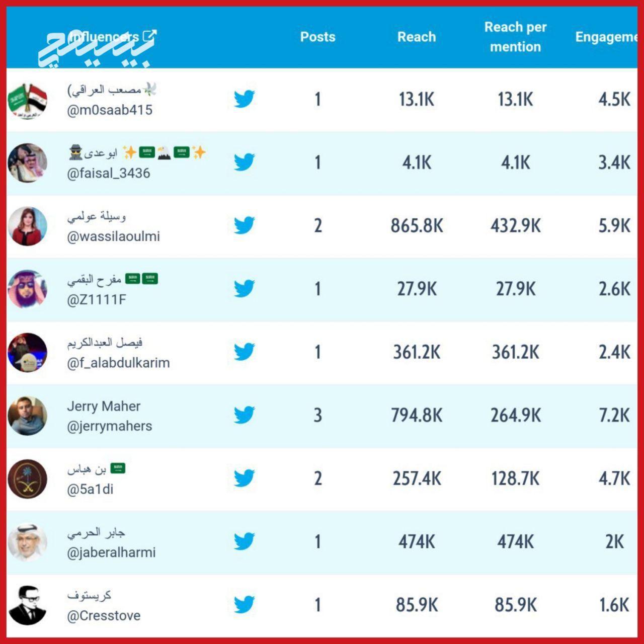Open the @jaberalharmi profile photo
The width and height of the screenshot is (644, 644).
[28, 542]
